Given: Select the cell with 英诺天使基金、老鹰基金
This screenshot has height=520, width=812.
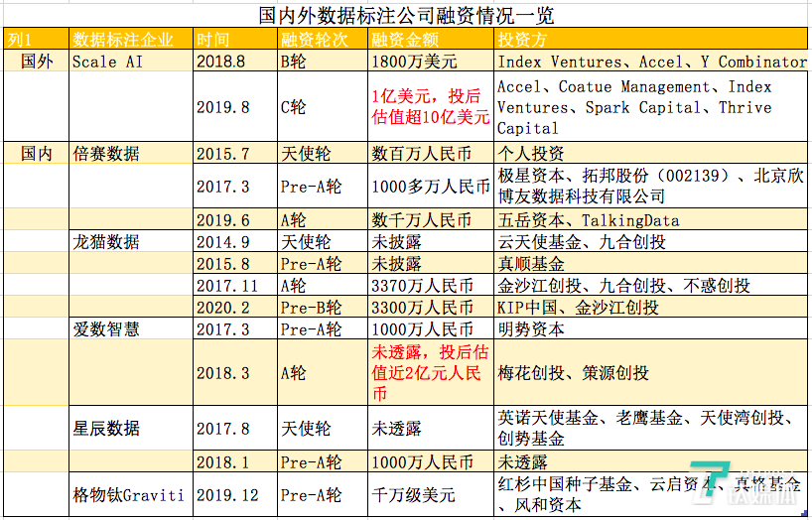Looking at the screenshot, I should 651,428.
